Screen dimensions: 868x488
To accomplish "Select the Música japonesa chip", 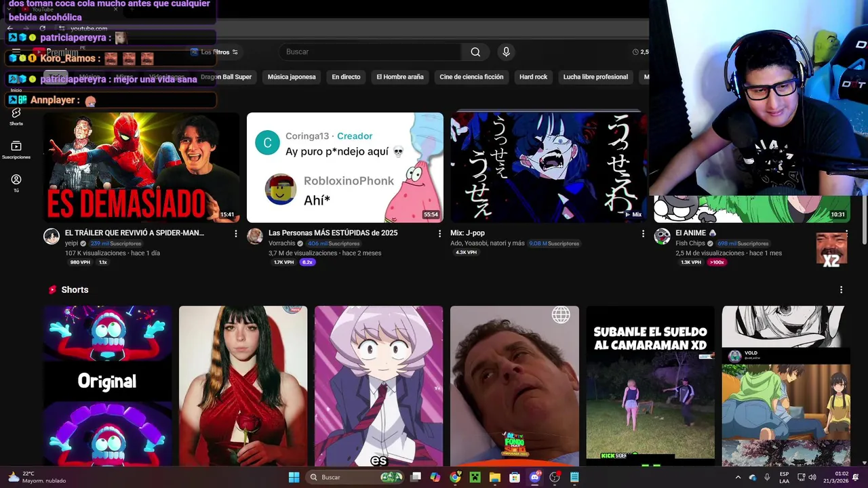I will [x=292, y=77].
